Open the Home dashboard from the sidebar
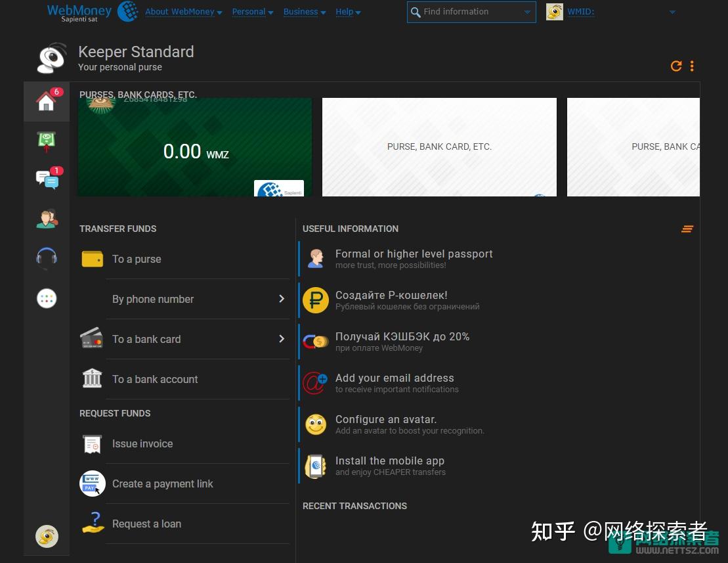The width and height of the screenshot is (728, 563). pos(46,101)
